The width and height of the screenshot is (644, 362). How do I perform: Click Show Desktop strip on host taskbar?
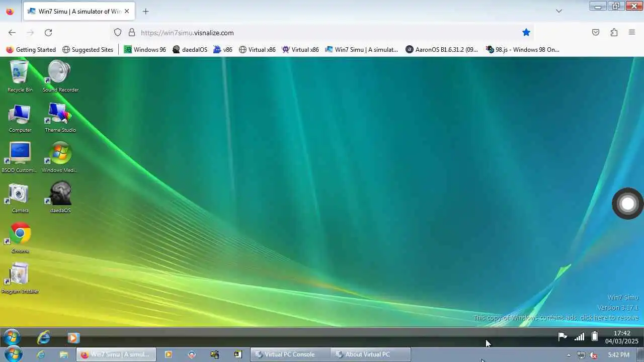(640, 354)
